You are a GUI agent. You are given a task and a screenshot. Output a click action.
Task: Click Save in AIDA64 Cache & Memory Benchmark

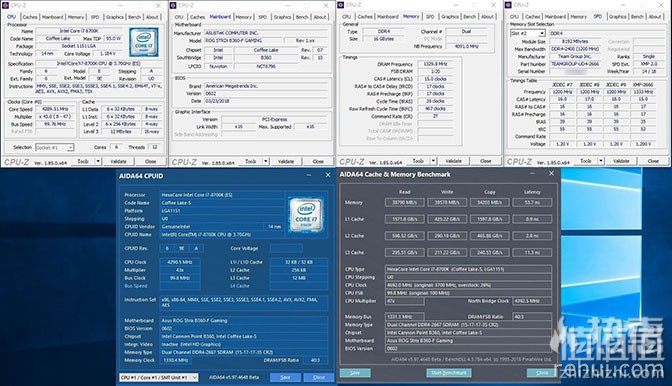point(355,373)
